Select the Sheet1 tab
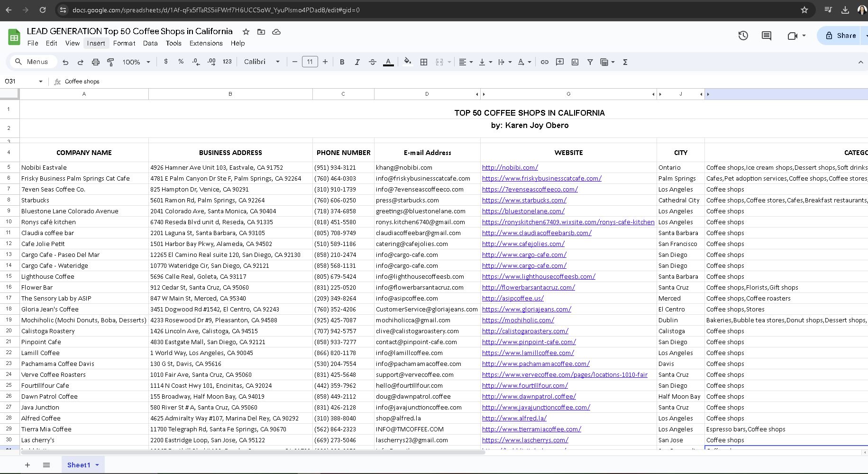Screen dimensions: 868x474 pyautogui.click(x=83, y=465)
